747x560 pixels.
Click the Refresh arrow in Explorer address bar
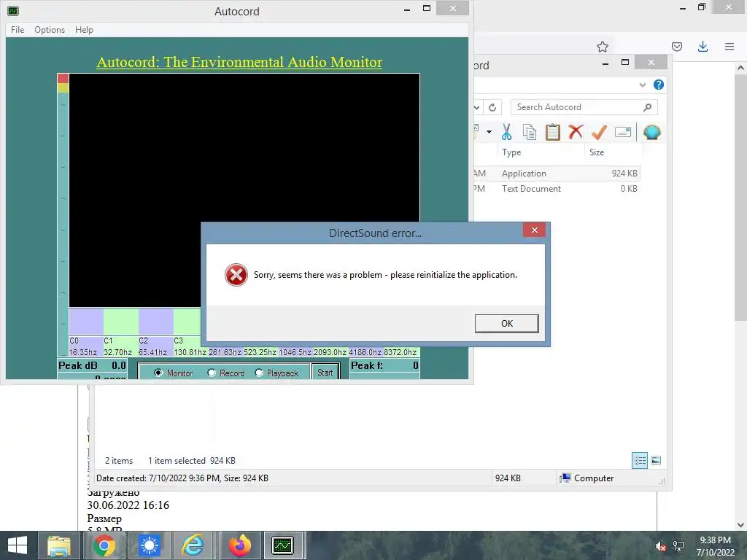click(x=492, y=108)
